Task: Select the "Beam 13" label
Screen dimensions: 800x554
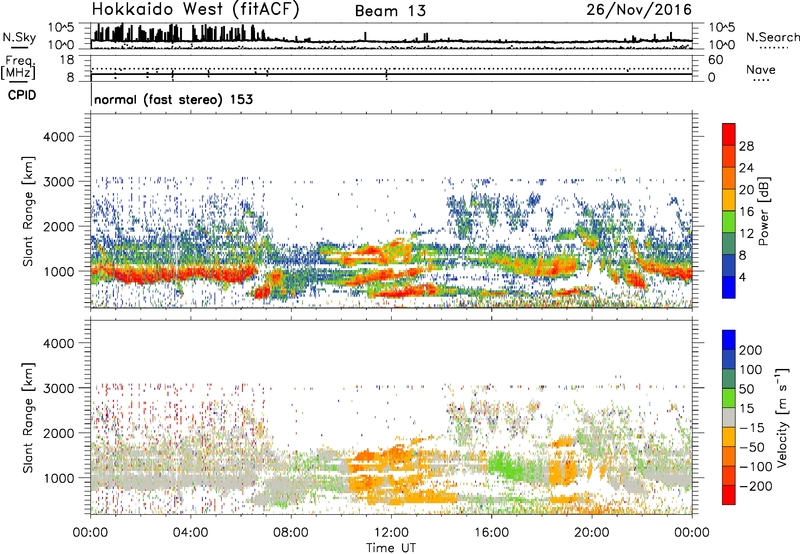Action: click(x=390, y=11)
